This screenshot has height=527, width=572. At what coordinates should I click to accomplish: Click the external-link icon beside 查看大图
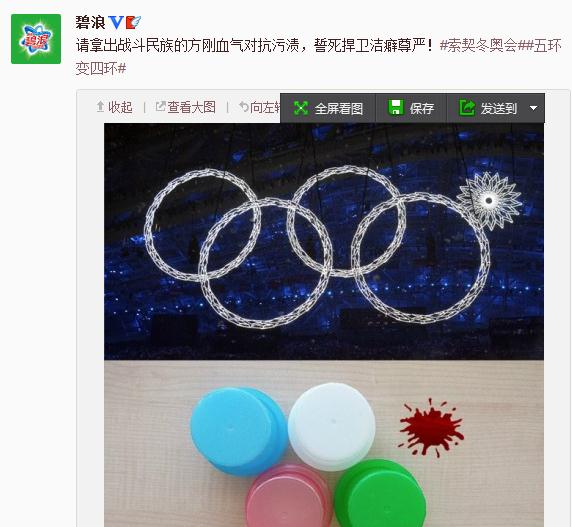tap(160, 106)
